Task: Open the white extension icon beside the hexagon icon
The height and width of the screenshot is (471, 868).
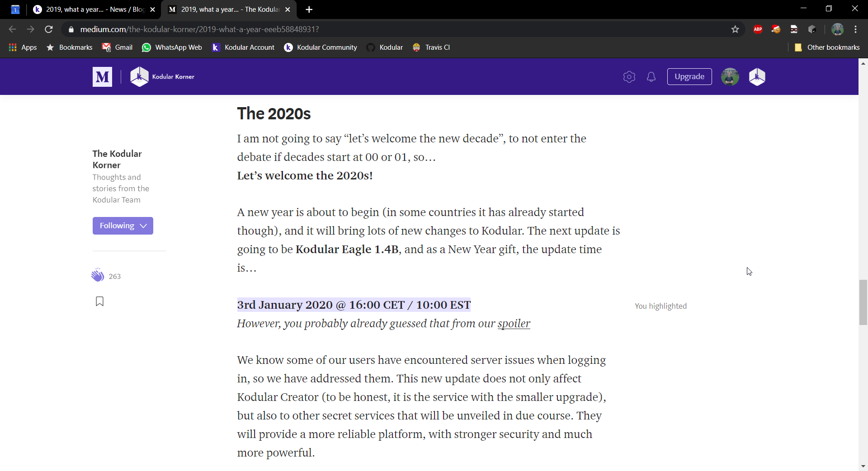Action: (x=794, y=29)
